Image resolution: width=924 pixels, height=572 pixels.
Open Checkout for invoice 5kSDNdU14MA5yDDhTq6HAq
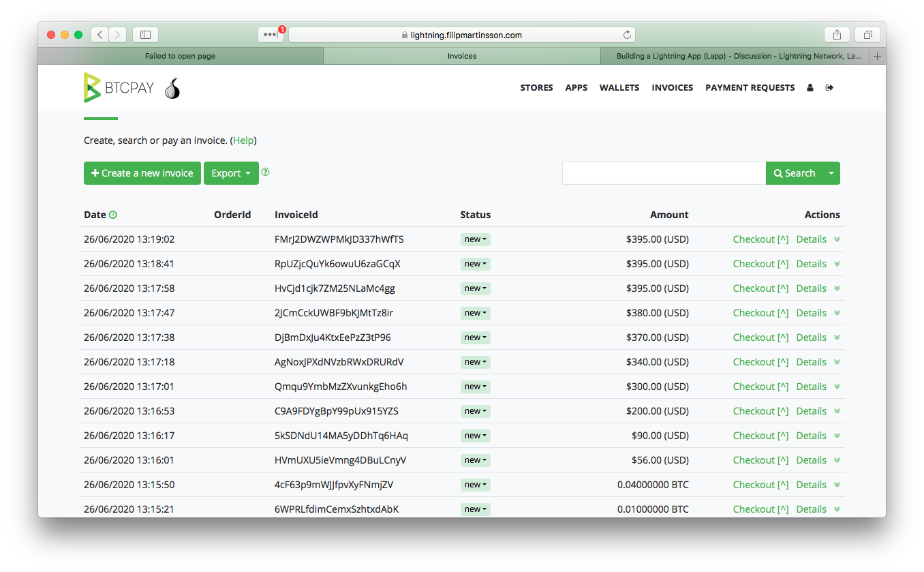point(760,436)
